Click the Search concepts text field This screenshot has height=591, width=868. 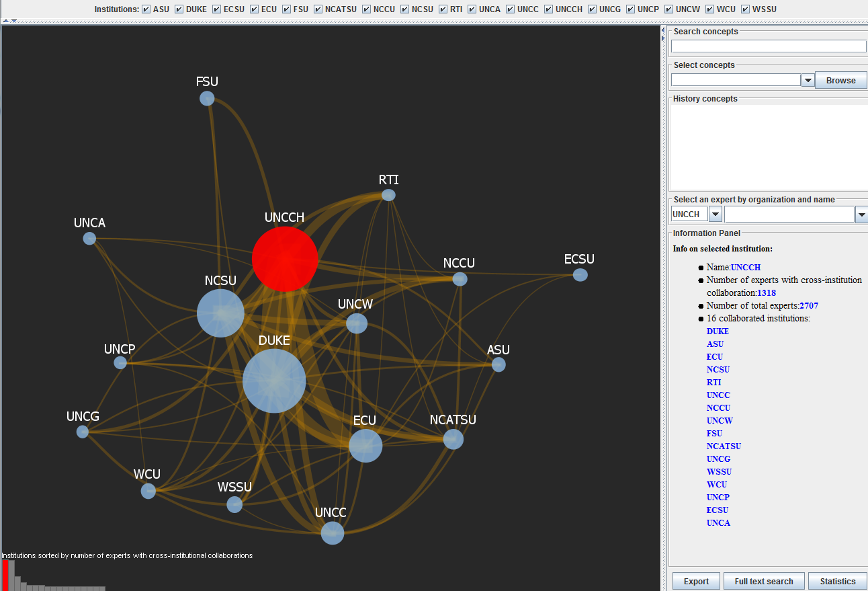coord(769,46)
